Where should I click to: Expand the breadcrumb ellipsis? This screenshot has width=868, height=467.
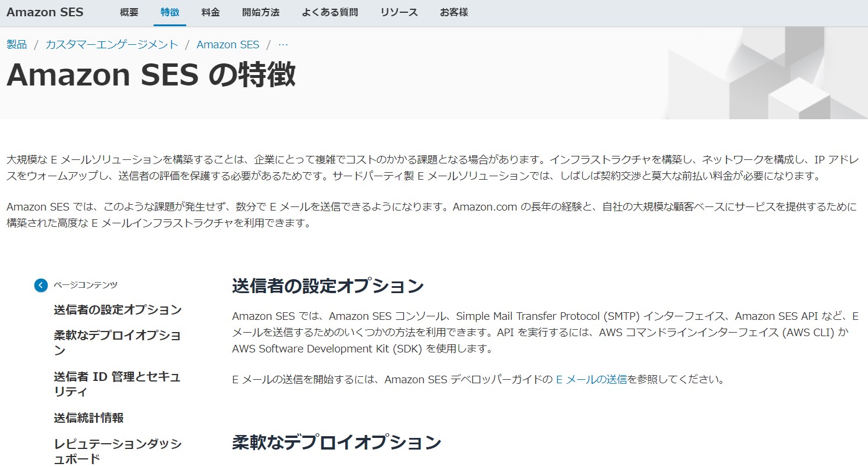[x=284, y=44]
